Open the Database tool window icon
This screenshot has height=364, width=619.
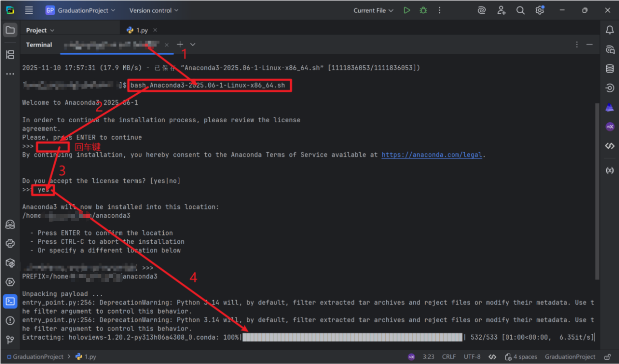click(x=609, y=69)
